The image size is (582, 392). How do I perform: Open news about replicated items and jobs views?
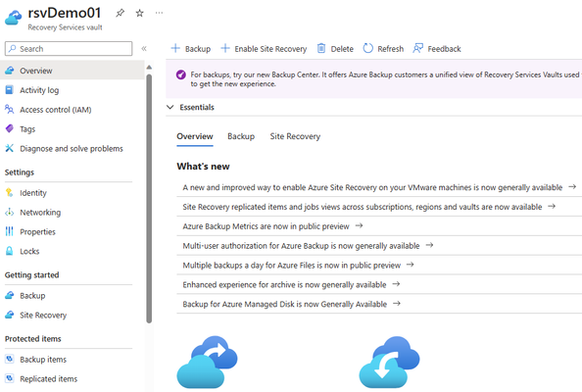363,207
